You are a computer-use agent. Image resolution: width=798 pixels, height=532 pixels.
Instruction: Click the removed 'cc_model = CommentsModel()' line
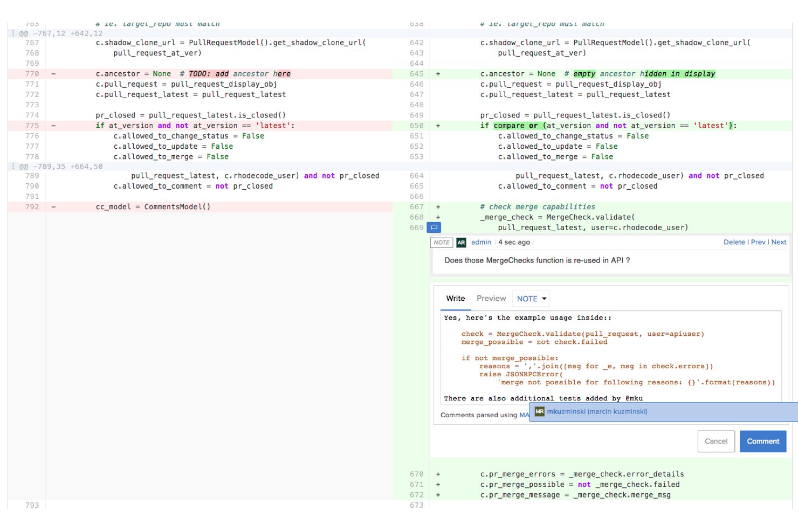pos(153,207)
